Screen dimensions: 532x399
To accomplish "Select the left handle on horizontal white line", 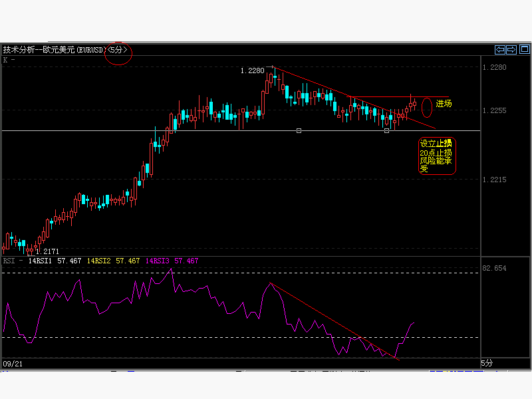I will coord(299,130).
